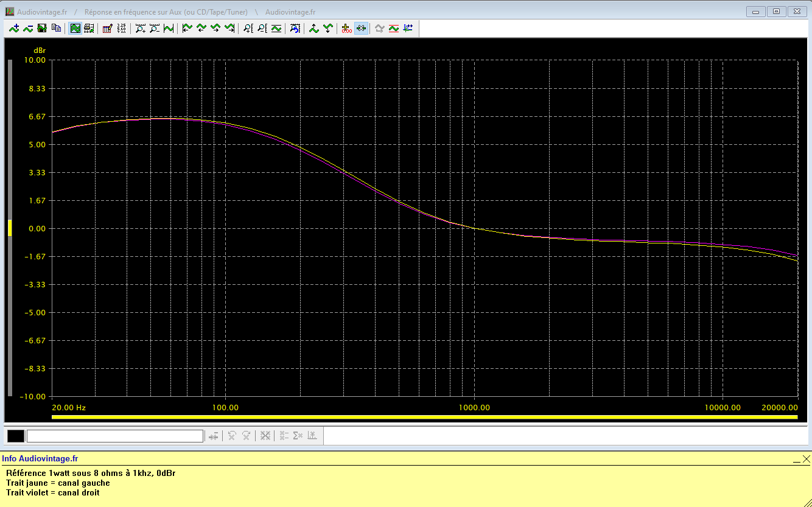Click the black color swatch at bottom left
Screen dimensions: 812x507
coord(16,436)
